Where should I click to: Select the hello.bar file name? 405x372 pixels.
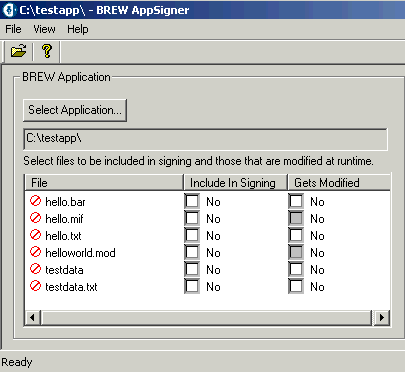pos(65,202)
